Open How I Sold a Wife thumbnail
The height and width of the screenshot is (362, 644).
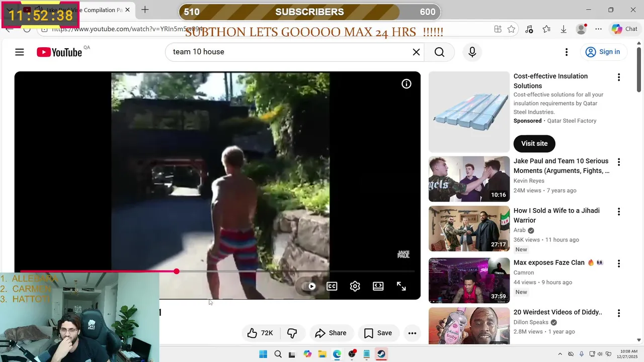point(469,229)
